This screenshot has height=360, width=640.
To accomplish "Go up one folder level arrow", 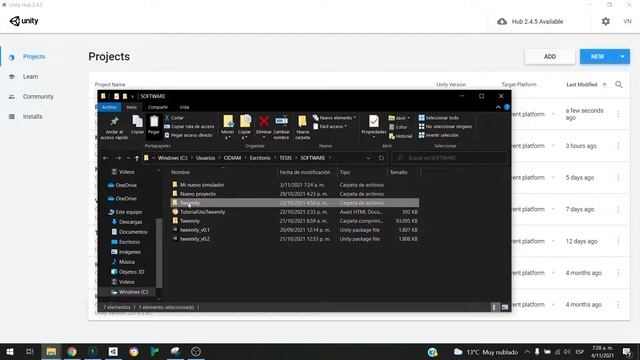I will 137,158.
